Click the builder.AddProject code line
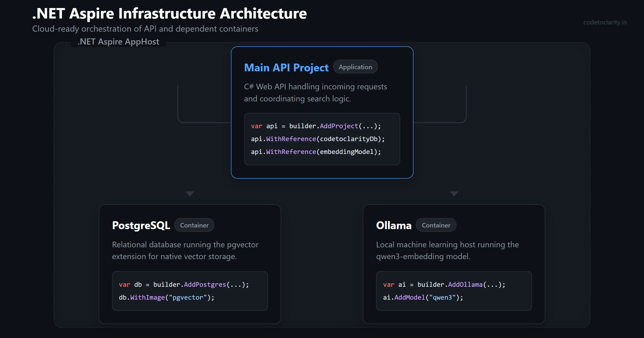Viewport: 644px width, 338px height. 316,126
